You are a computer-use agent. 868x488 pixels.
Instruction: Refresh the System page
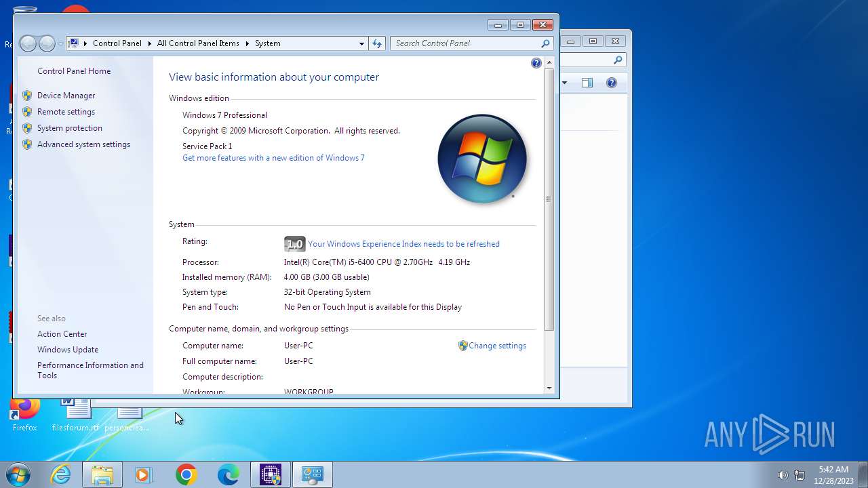pyautogui.click(x=378, y=43)
